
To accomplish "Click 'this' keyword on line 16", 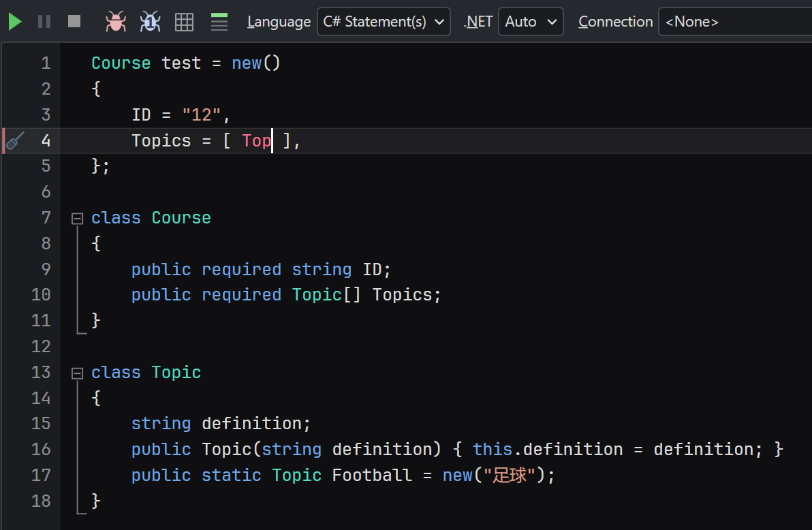I will click(x=493, y=449).
